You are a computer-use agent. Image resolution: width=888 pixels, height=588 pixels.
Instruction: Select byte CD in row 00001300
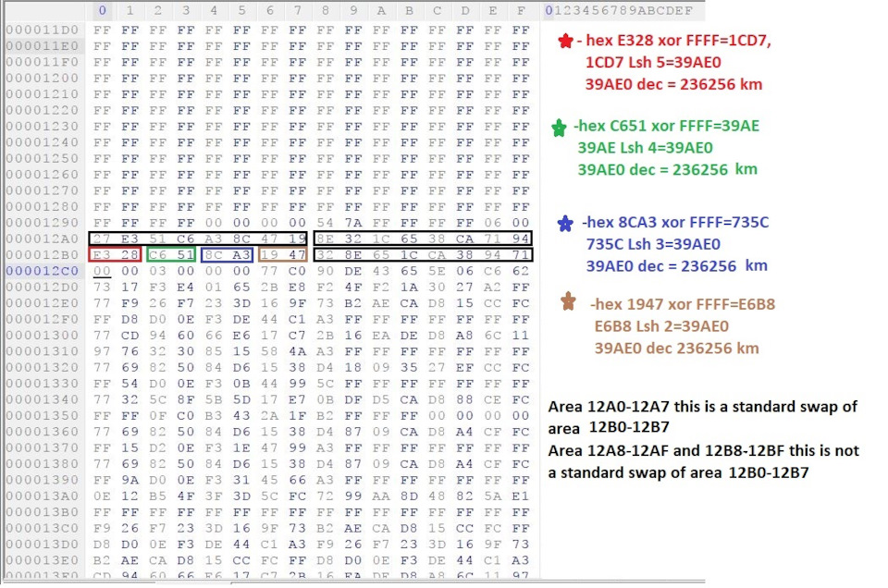[x=129, y=335]
